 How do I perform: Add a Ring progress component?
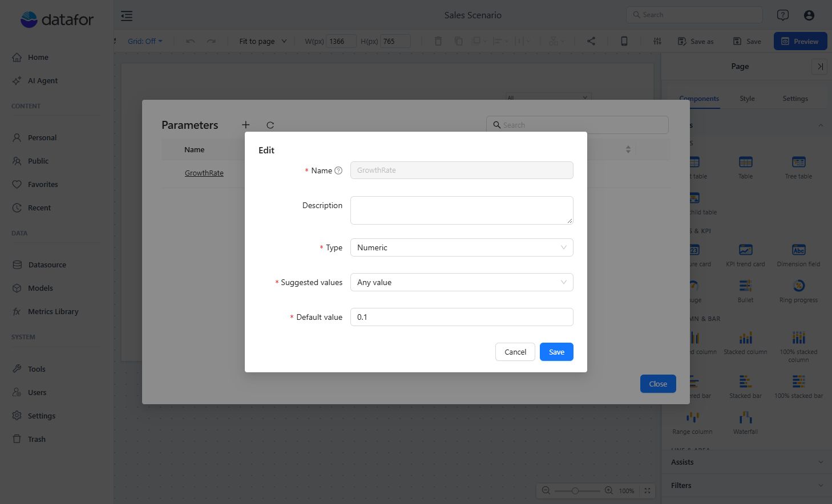click(x=798, y=291)
